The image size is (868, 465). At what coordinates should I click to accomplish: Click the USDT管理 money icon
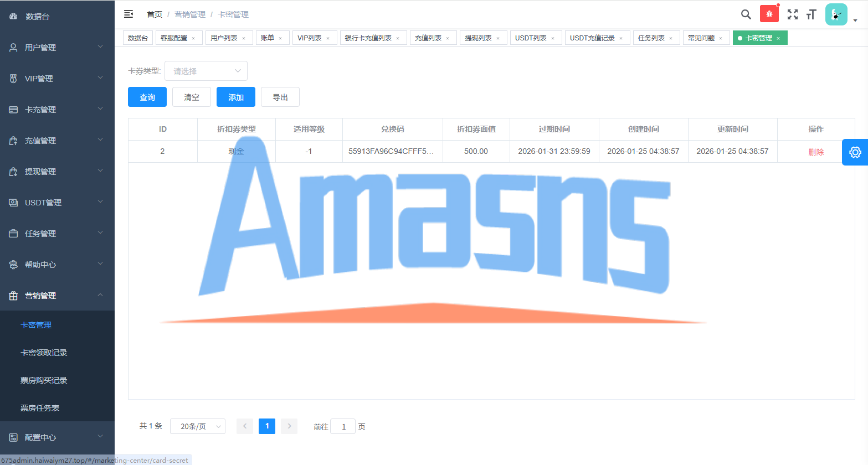pos(13,203)
